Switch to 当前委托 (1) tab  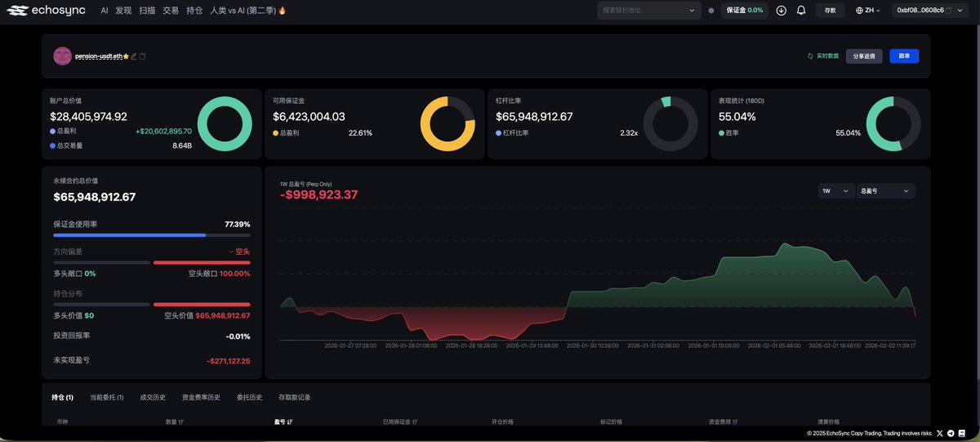click(x=106, y=397)
